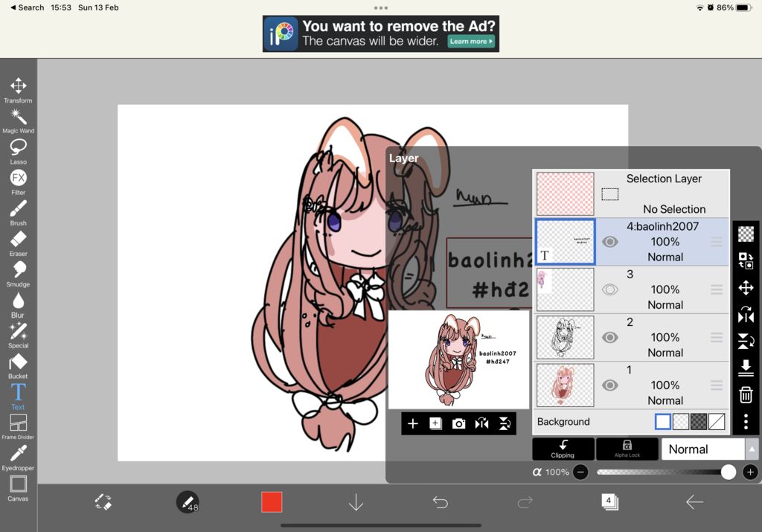This screenshot has width=762, height=532.
Task: Select the Eraser tool
Action: click(x=18, y=243)
